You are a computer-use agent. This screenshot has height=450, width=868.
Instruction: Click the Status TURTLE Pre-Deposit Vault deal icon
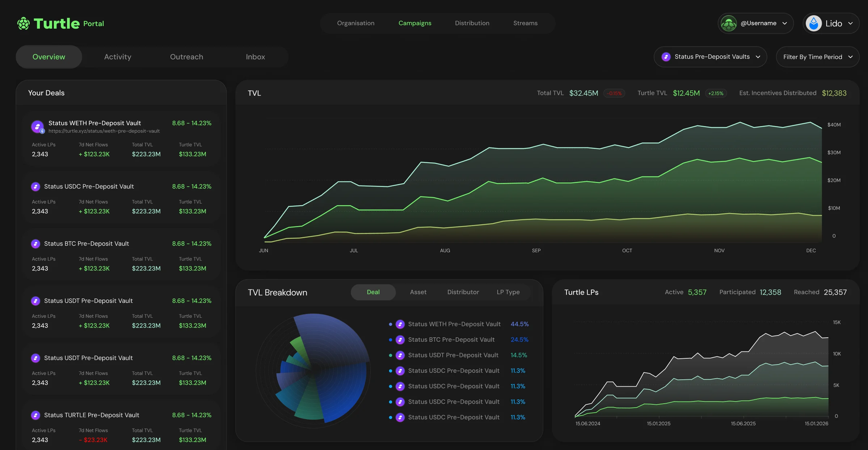pyautogui.click(x=35, y=415)
